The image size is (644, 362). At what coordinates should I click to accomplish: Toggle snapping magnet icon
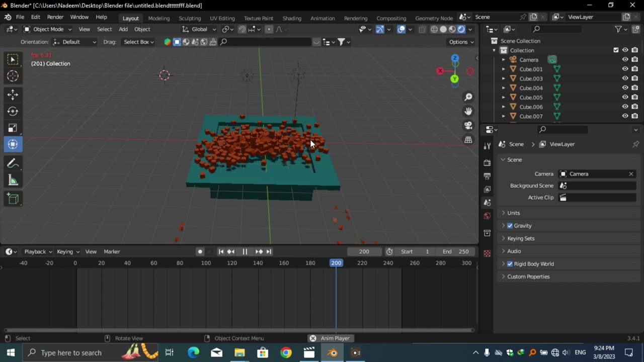(242, 29)
